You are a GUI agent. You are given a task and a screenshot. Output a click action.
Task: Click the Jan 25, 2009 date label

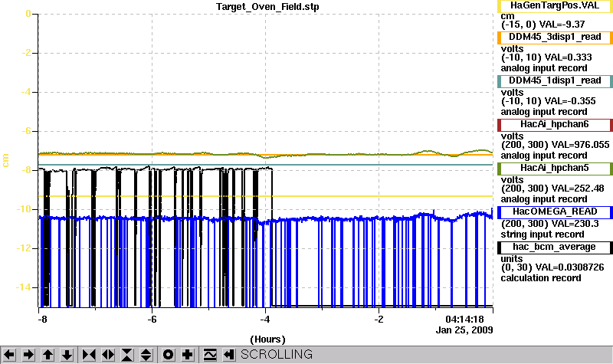point(464,330)
